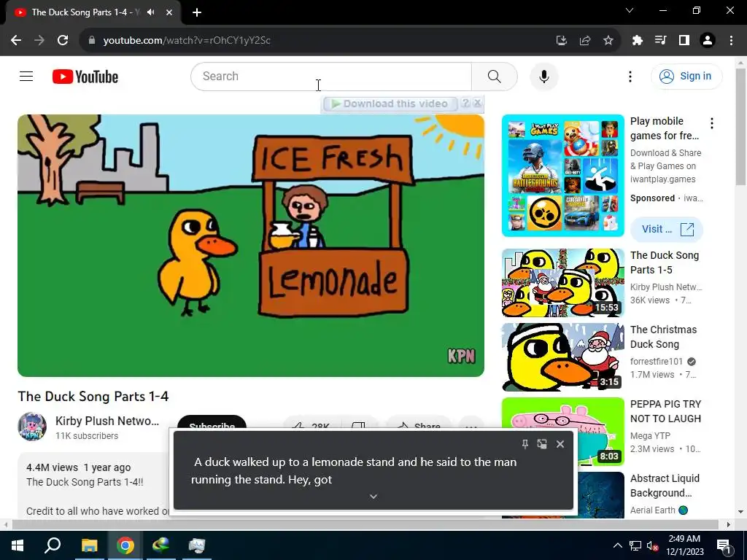This screenshot has height=560, width=747.
Task: Focus the YouTube Search field
Action: (x=331, y=76)
